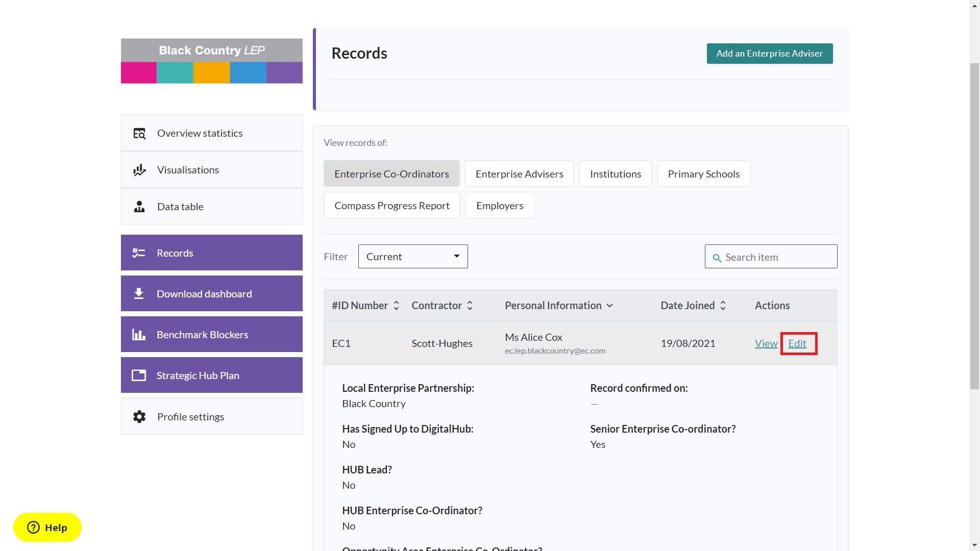The width and height of the screenshot is (980, 551).
Task: Click the Overview statistics icon
Action: coord(139,133)
